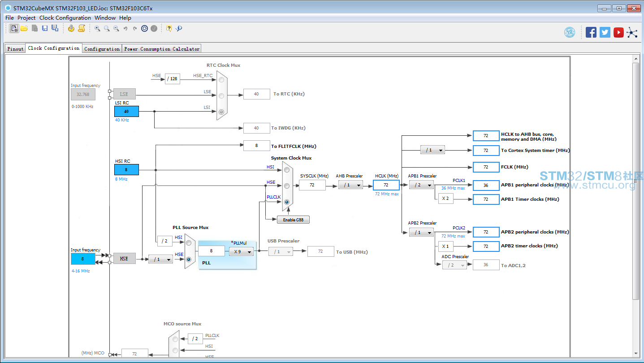Screen dimensions: 644x363
Task: Switch to Power Consumption Calculator tab
Action: coord(162,49)
